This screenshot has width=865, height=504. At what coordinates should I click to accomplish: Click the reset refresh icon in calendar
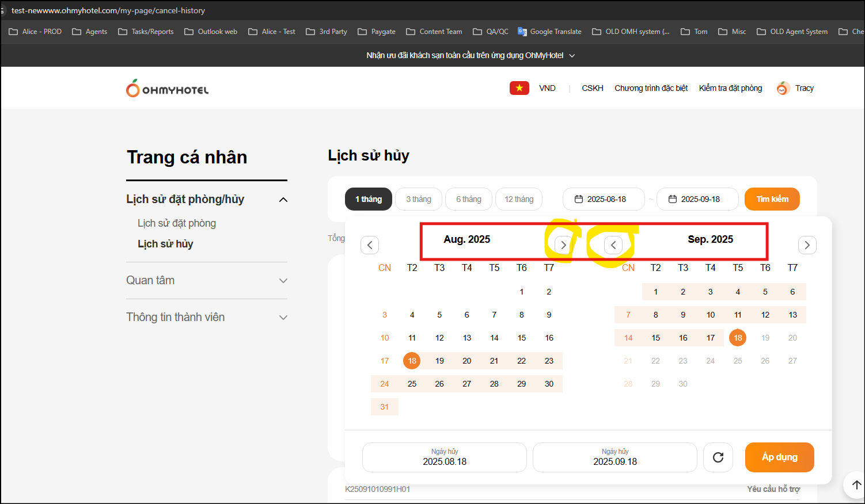coord(718,457)
